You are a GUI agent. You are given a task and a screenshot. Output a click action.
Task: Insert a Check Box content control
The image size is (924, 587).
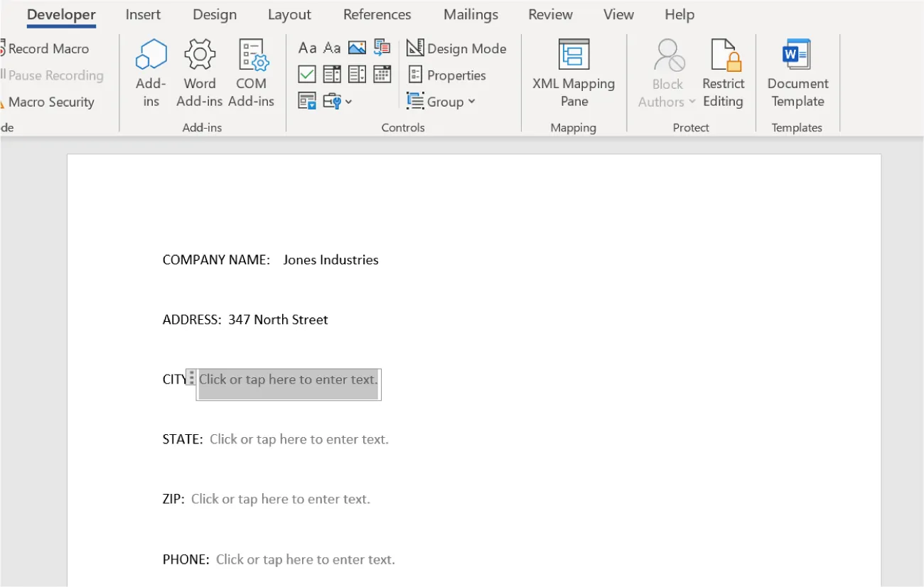click(307, 74)
